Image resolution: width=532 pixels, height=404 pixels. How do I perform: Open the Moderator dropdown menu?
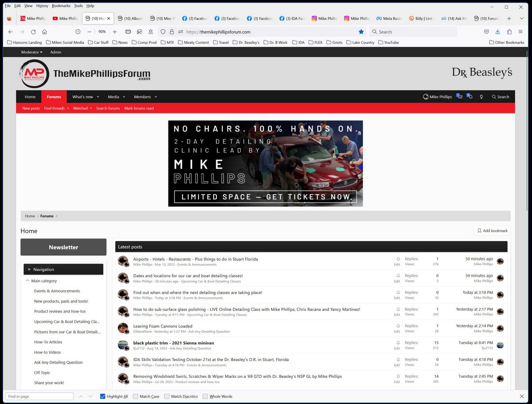point(32,52)
